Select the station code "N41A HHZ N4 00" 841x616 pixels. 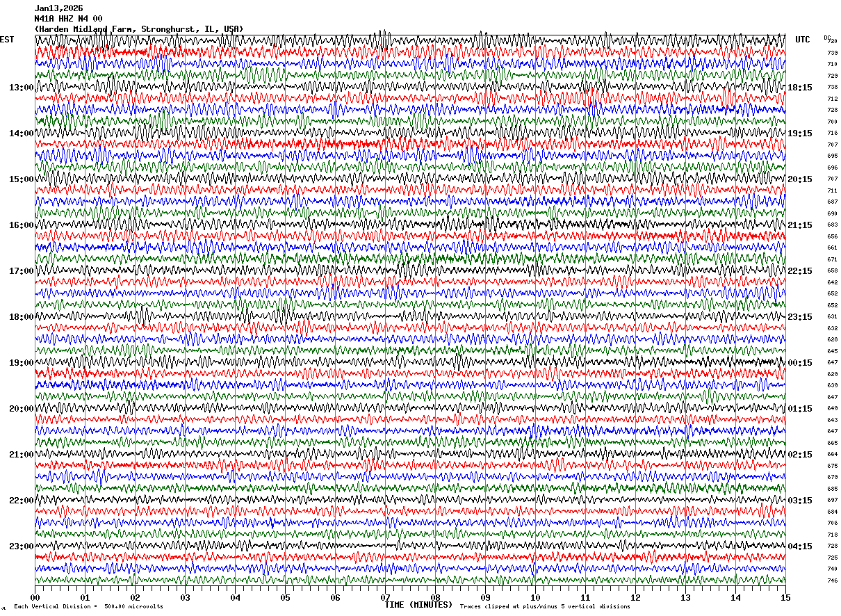pos(68,19)
